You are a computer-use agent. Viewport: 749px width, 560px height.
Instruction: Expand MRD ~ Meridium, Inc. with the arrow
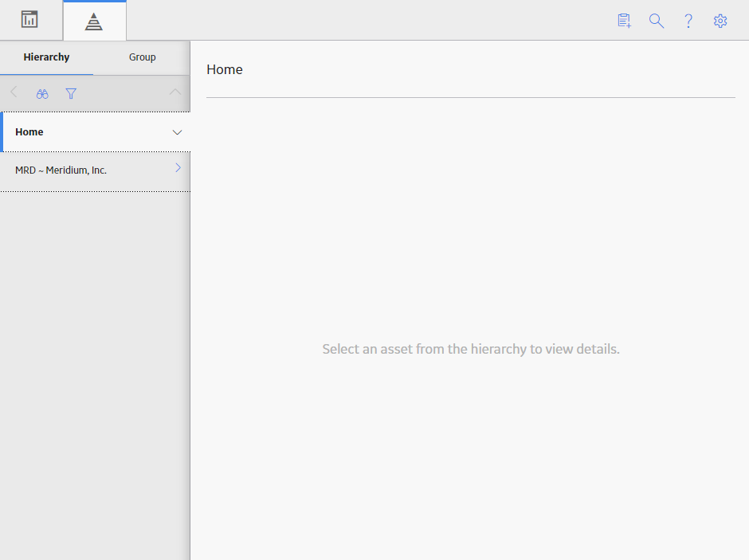point(178,167)
